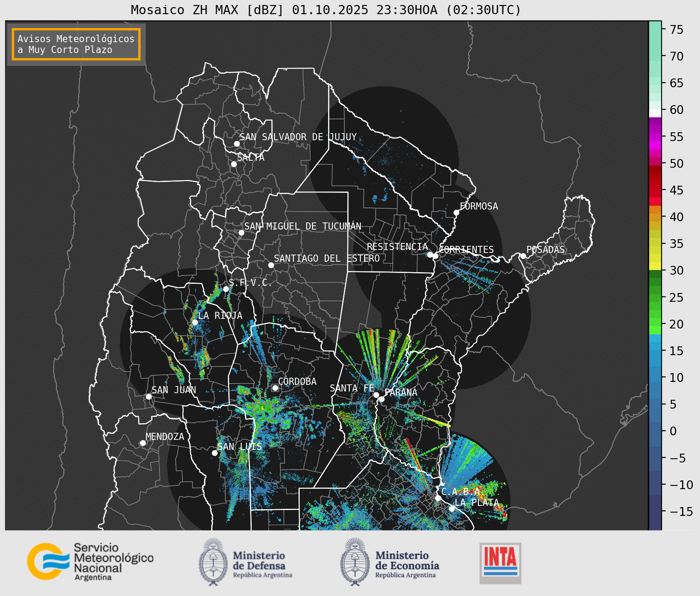
Task: Click the RESISTENCIA city label
Action: pos(397,247)
